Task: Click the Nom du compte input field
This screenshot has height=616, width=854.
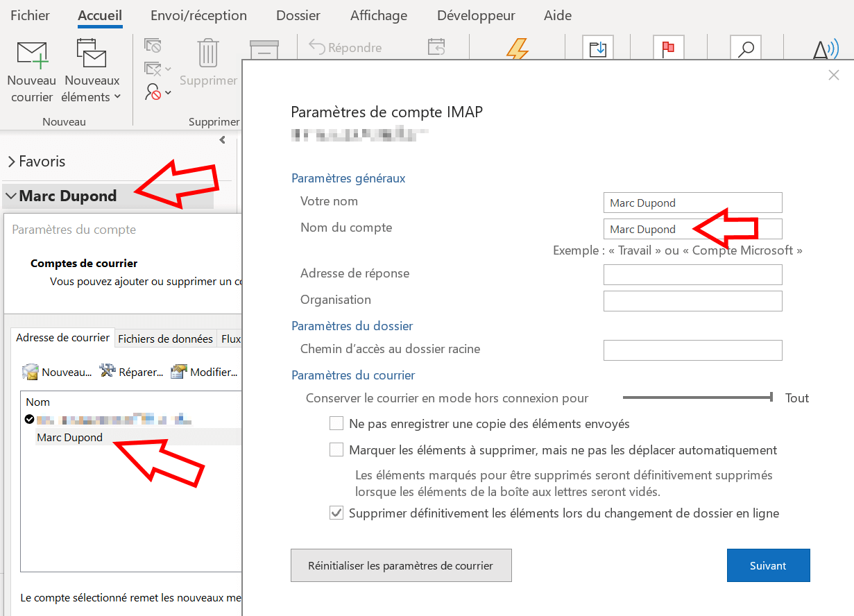Action: tap(692, 229)
